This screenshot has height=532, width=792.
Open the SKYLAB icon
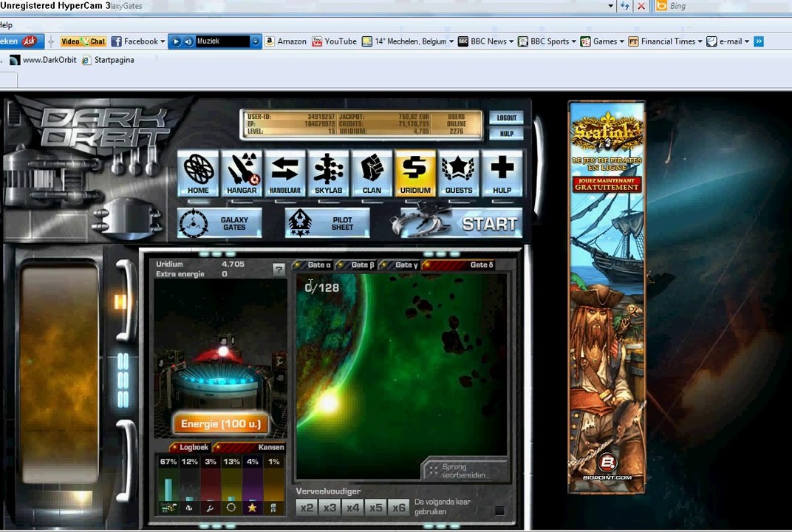(x=328, y=174)
